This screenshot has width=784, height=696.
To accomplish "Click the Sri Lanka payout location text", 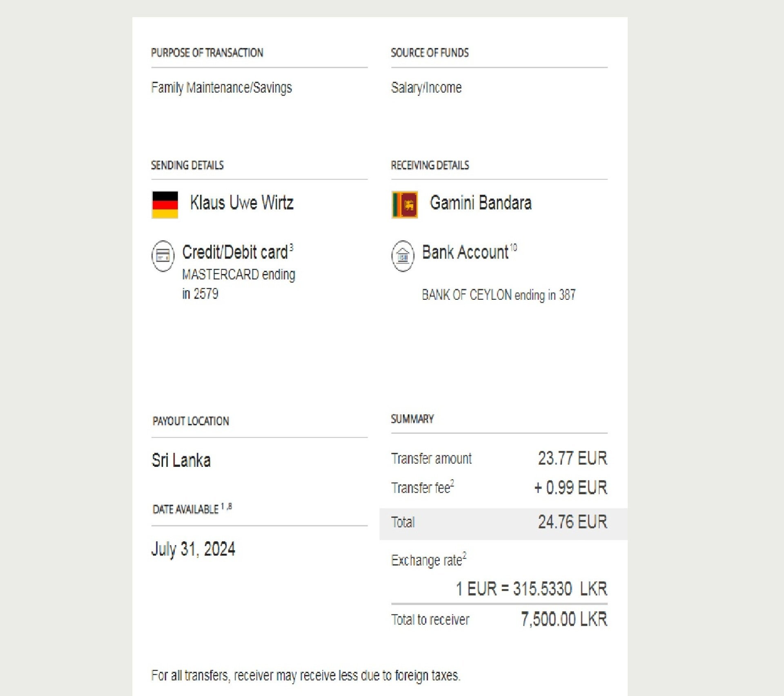I will [181, 460].
